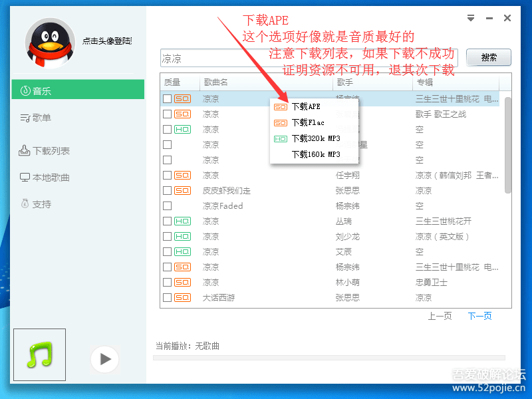The image size is (532, 399).
Task: Click album 凉凉 (英文版)
Action: pos(442,237)
